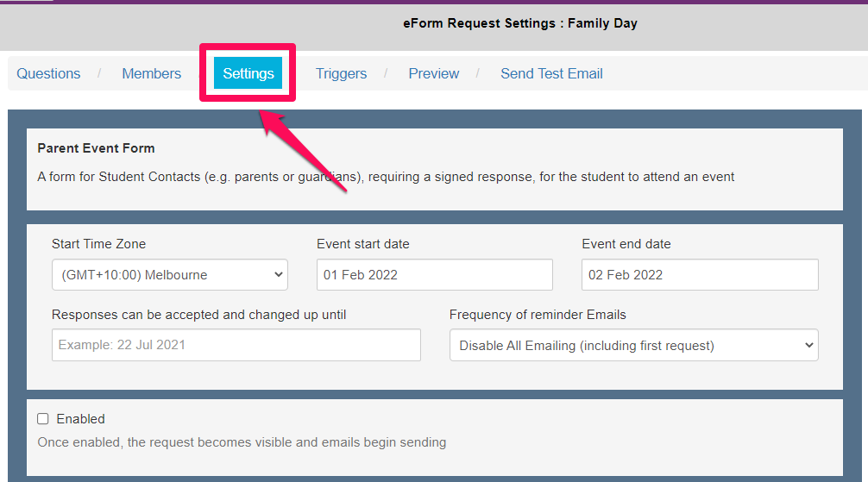This screenshot has width=868, height=482.
Task: Click the Enabled checkbox label text
Action: click(80, 419)
